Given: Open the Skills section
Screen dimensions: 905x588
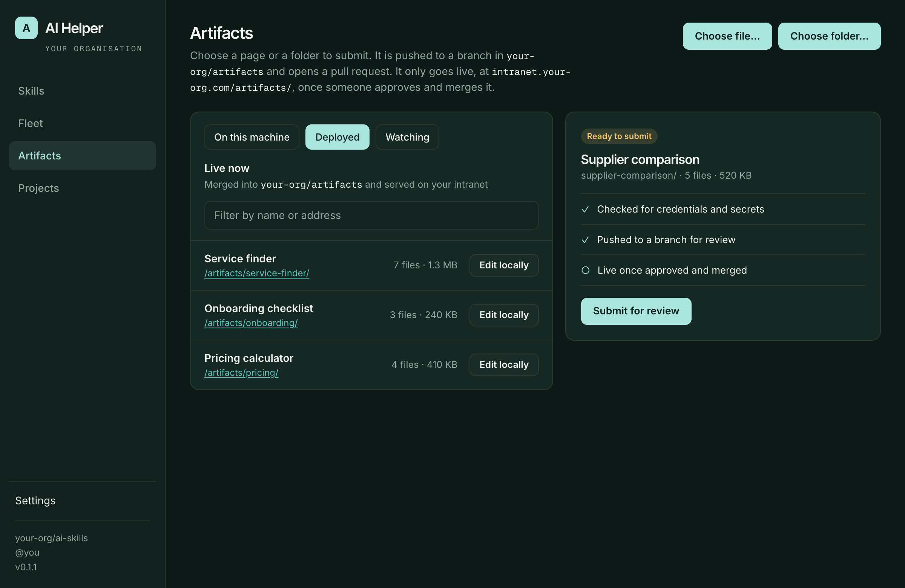Looking at the screenshot, I should point(83,91).
